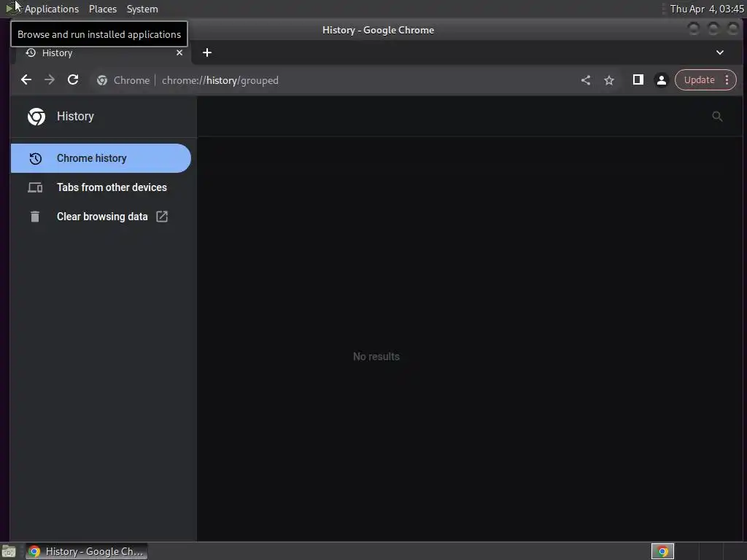Open the System menu
Screen dimensions: 747x560
(x=142, y=9)
